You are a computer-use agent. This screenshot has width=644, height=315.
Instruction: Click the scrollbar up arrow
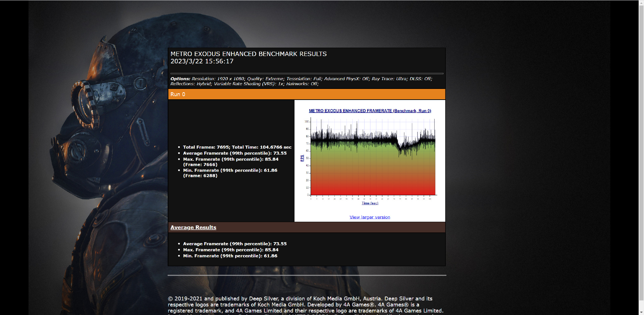point(641,3)
